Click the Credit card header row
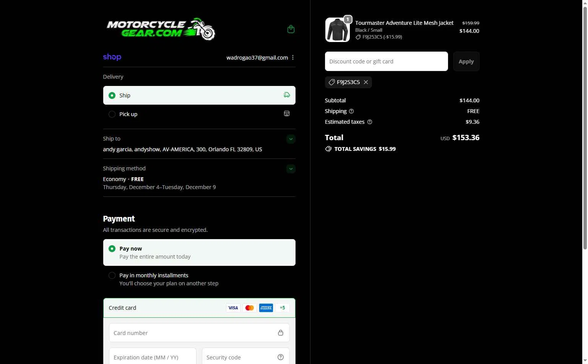Screen dimensions: 588x364 (199, 308)
